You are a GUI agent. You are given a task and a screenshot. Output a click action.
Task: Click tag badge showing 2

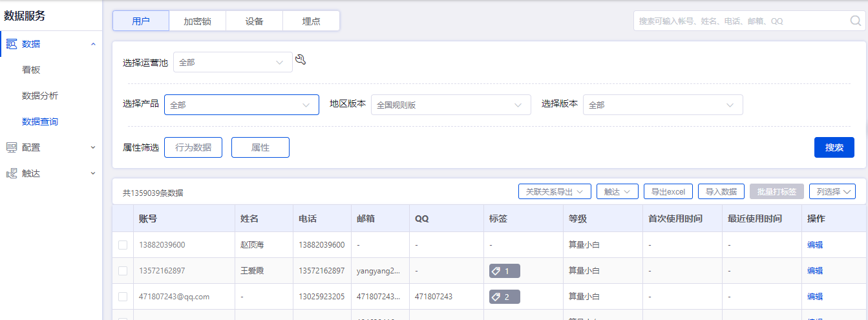pyautogui.click(x=504, y=297)
